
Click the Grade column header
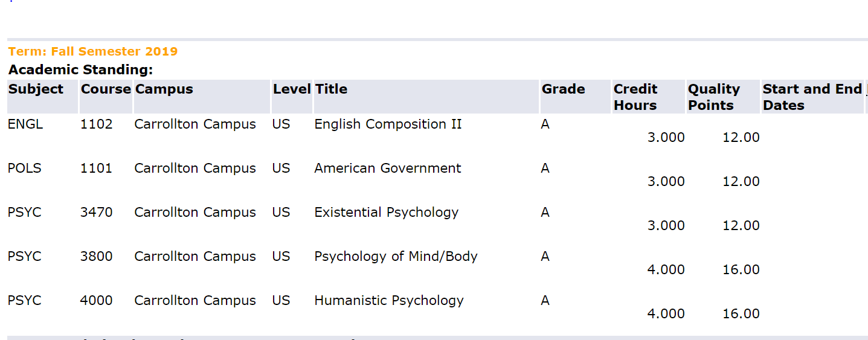[x=563, y=89]
